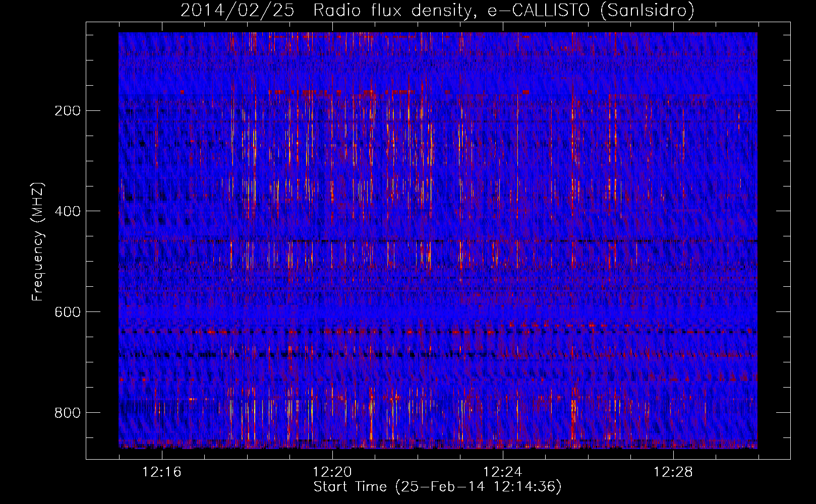This screenshot has height=504, width=816.
Task: Select the 600 frequency axis label
Action: point(68,312)
